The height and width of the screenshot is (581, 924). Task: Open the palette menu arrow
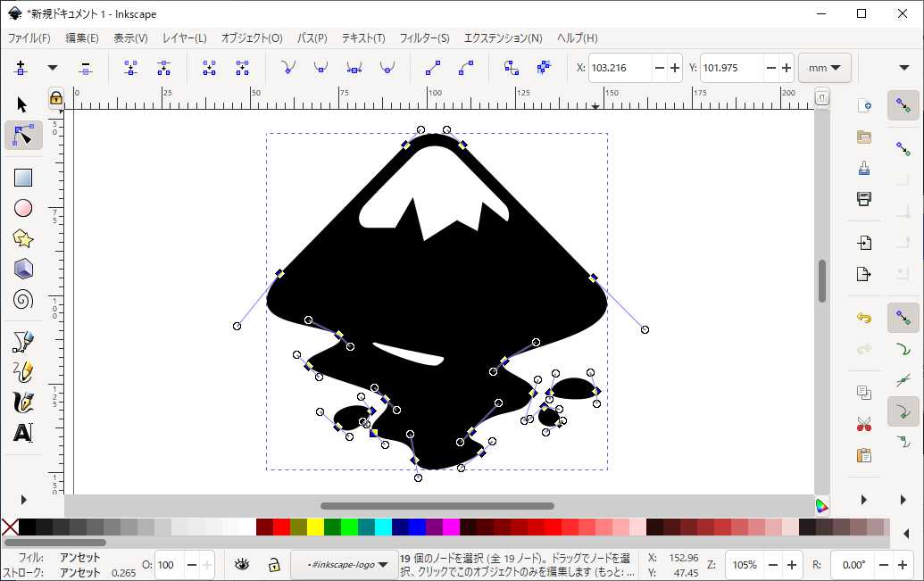tap(906, 534)
